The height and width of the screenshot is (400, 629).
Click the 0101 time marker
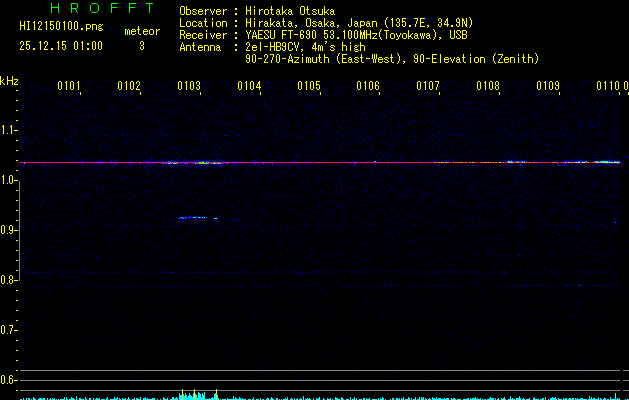click(x=69, y=87)
